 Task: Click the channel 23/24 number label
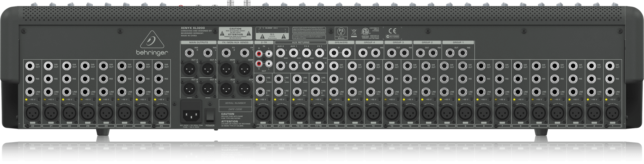(x=262, y=126)
